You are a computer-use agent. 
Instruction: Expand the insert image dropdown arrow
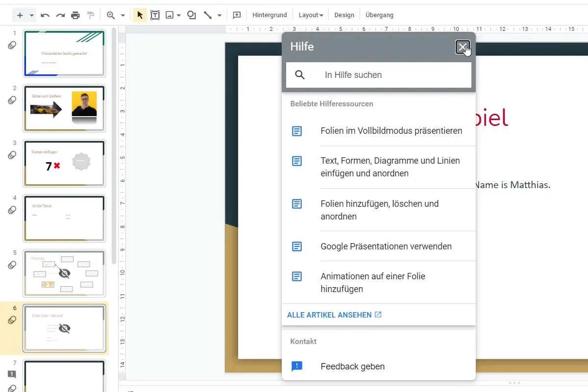click(x=179, y=15)
